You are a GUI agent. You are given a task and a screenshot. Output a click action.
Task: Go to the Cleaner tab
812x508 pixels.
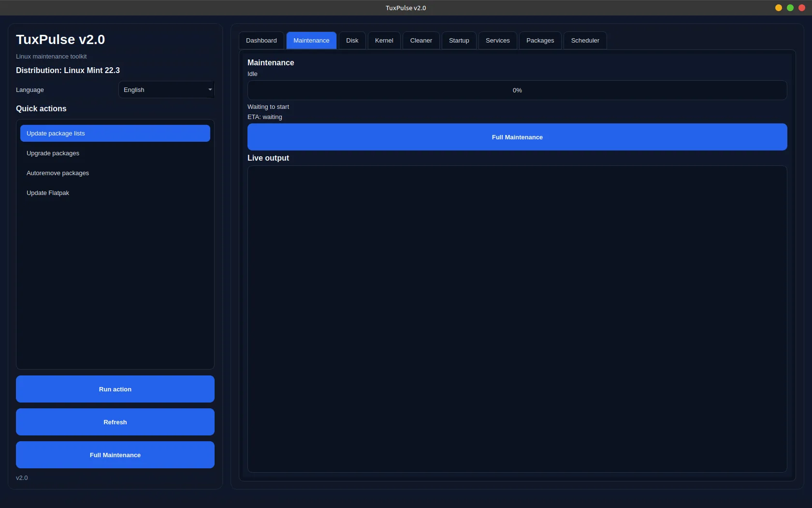[x=420, y=41]
